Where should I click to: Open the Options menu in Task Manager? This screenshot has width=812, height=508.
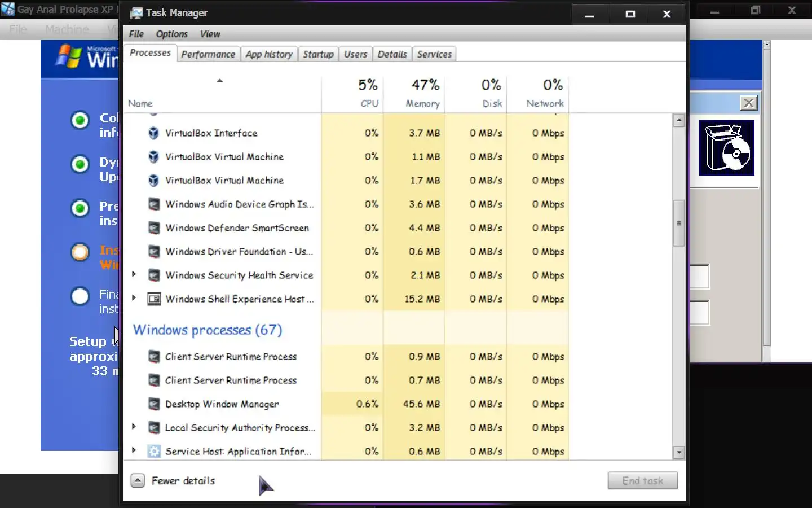click(172, 34)
